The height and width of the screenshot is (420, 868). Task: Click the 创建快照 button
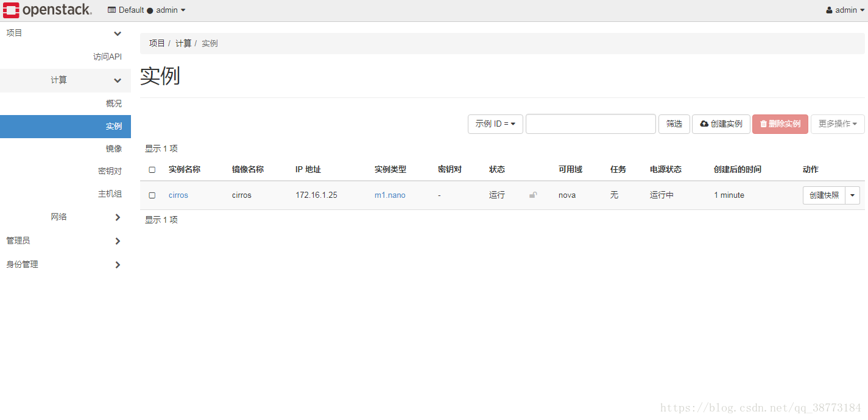(824, 195)
